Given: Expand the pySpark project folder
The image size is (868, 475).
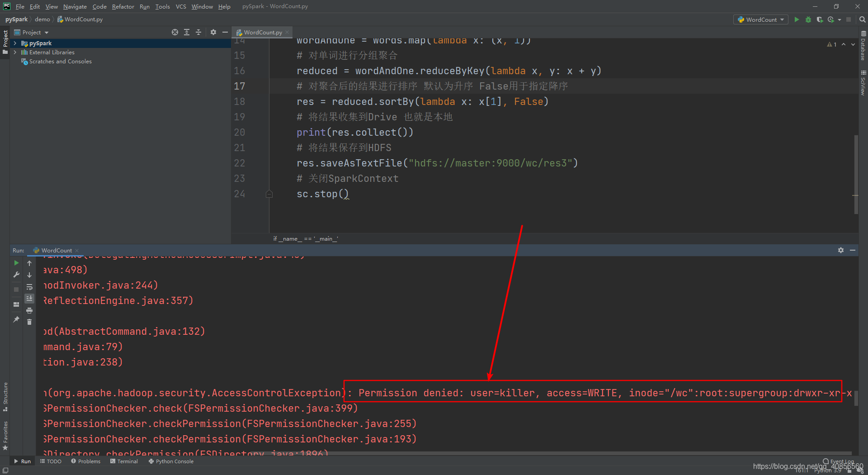Looking at the screenshot, I should (x=15, y=43).
